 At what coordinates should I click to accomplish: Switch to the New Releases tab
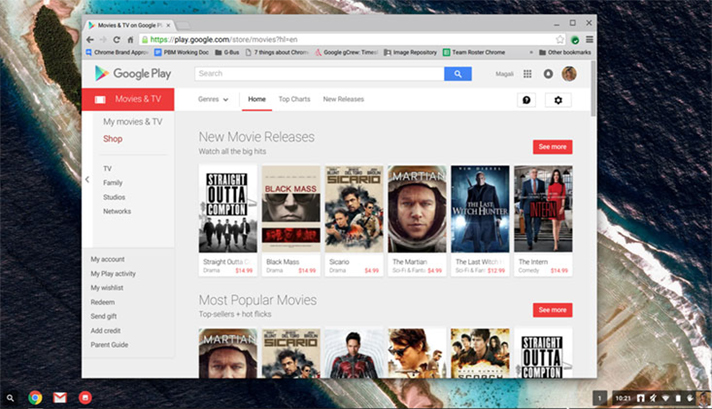[343, 99]
